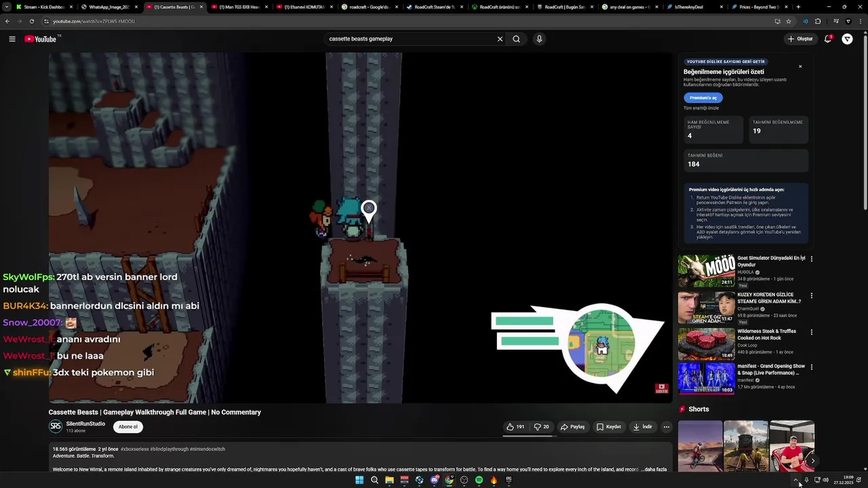Click the Premium'u aç button

coord(703,98)
